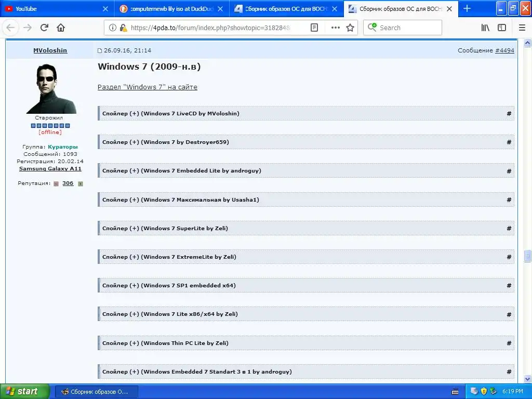Image resolution: width=532 pixels, height=399 pixels.
Task: Click the red minus reputation icon
Action: (56, 184)
